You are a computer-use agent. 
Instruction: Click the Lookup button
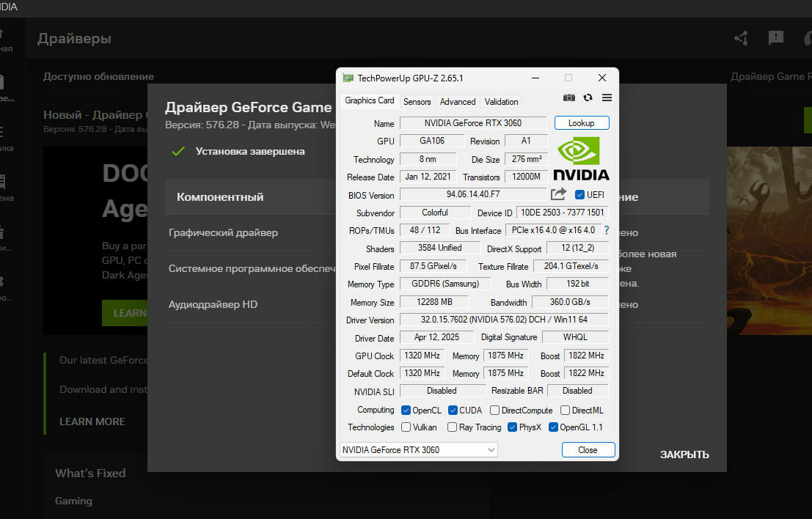tap(582, 122)
